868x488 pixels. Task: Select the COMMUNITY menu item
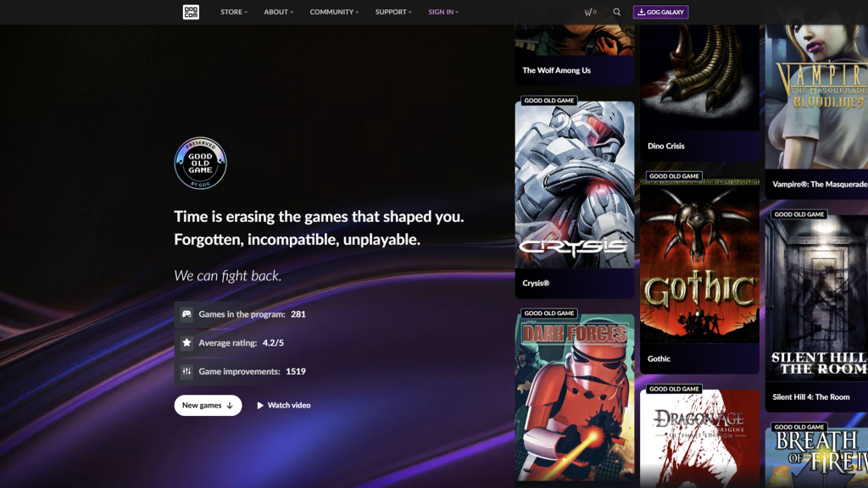333,12
